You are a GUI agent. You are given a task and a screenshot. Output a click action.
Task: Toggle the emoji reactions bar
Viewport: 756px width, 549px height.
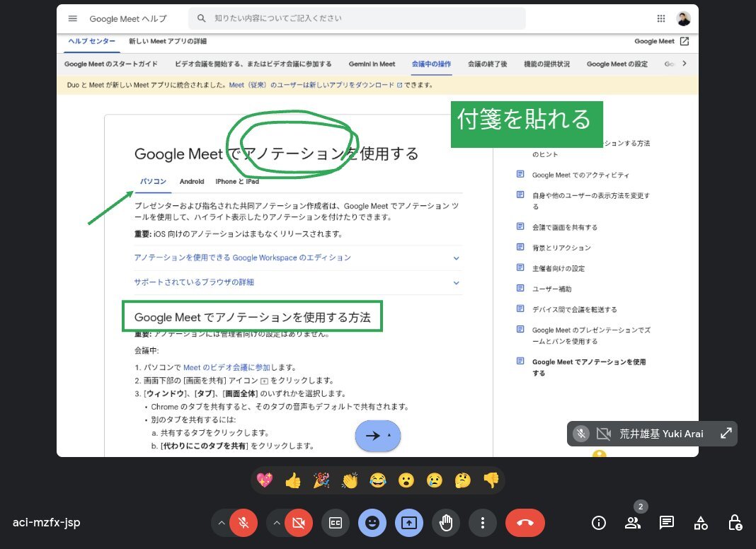(372, 523)
